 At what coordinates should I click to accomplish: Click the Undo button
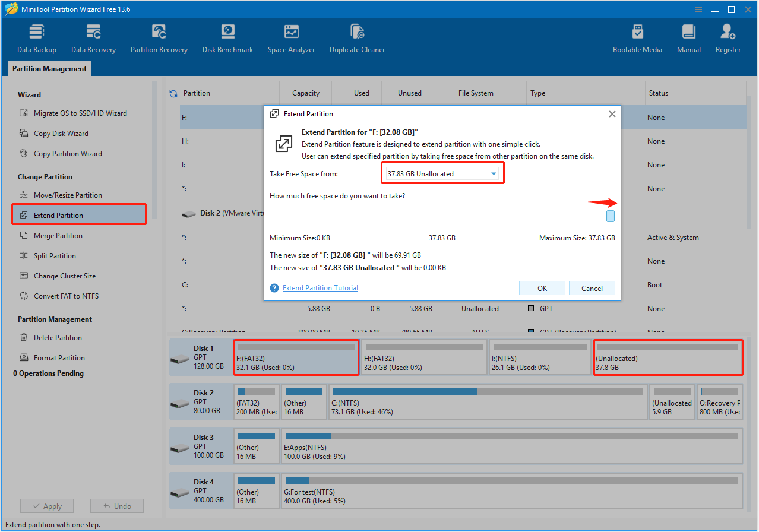tap(117, 506)
